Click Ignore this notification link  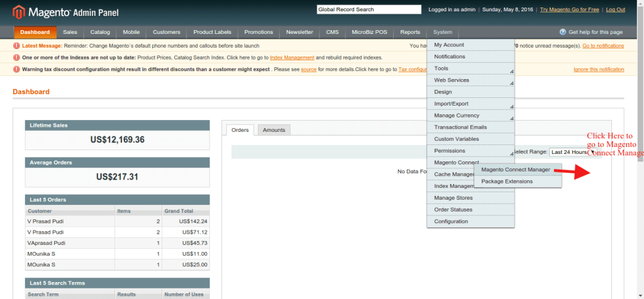[x=599, y=69]
